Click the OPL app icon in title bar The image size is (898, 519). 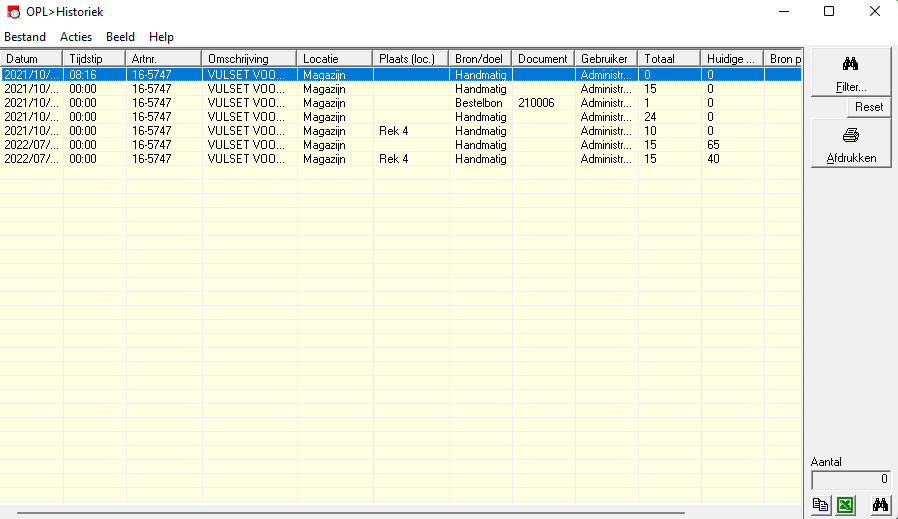13,12
